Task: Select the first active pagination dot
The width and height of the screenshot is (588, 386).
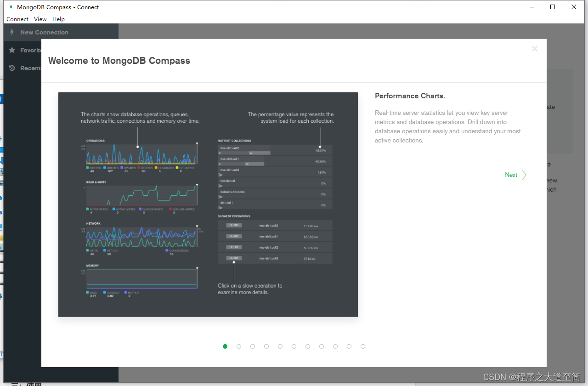Action: 225,346
